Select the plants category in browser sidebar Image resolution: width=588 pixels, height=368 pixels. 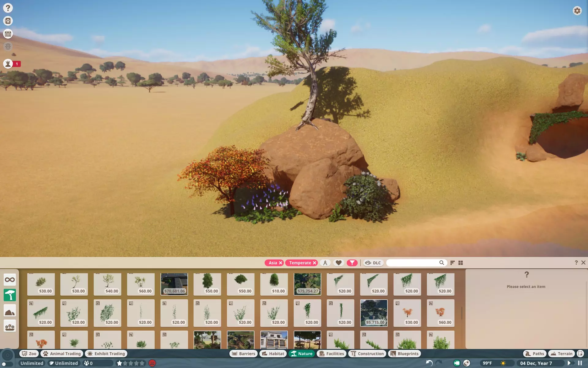coord(10,295)
